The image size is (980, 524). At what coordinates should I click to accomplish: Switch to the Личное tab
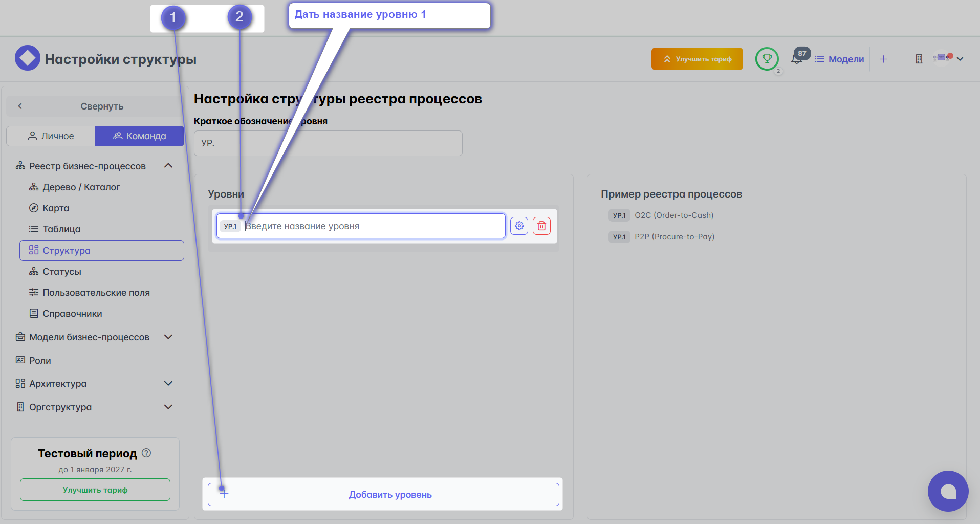tap(51, 136)
